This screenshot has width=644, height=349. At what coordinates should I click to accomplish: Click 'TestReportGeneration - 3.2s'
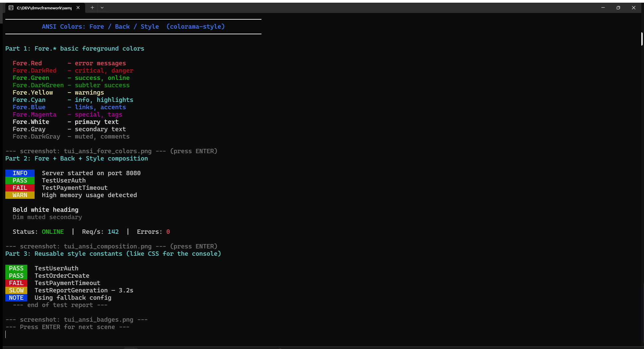tap(84, 290)
